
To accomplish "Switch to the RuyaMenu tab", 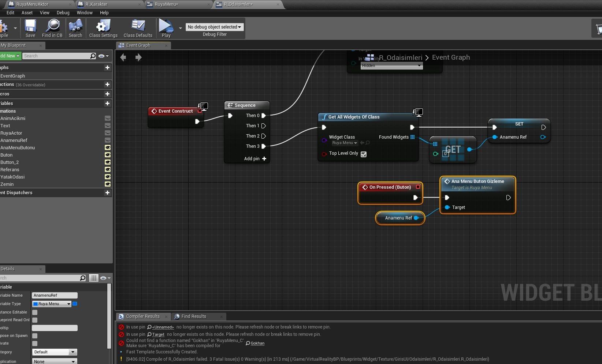I will [x=166, y=4].
